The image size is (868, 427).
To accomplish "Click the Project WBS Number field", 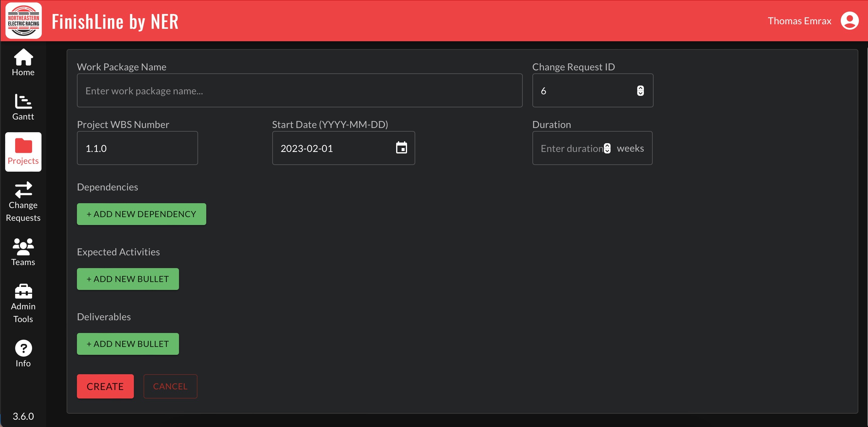I will click(x=137, y=148).
